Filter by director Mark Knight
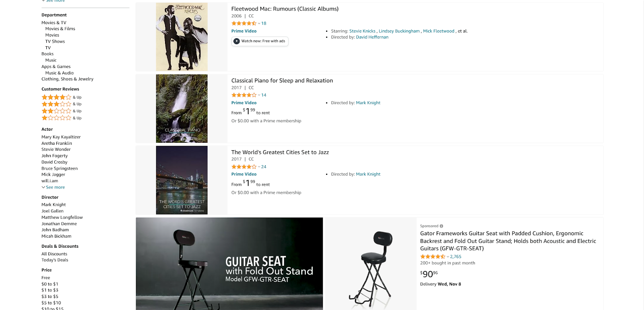 [54, 205]
